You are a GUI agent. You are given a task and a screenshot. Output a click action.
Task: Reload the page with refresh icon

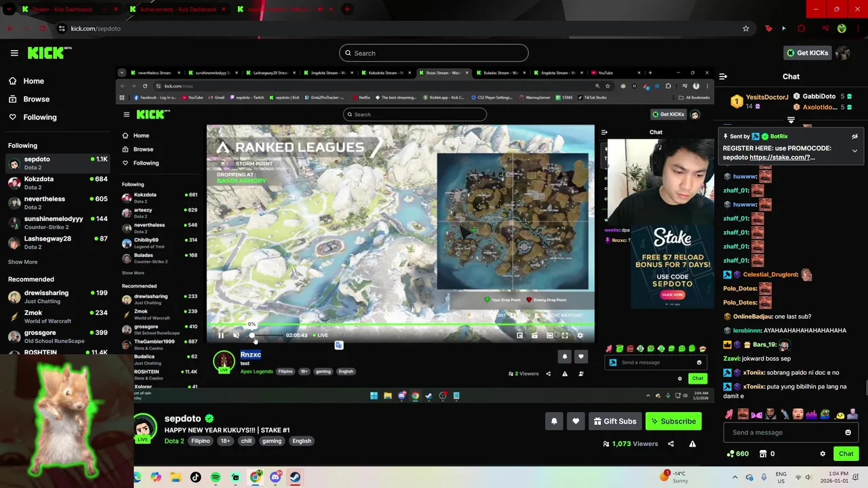[x=43, y=28]
